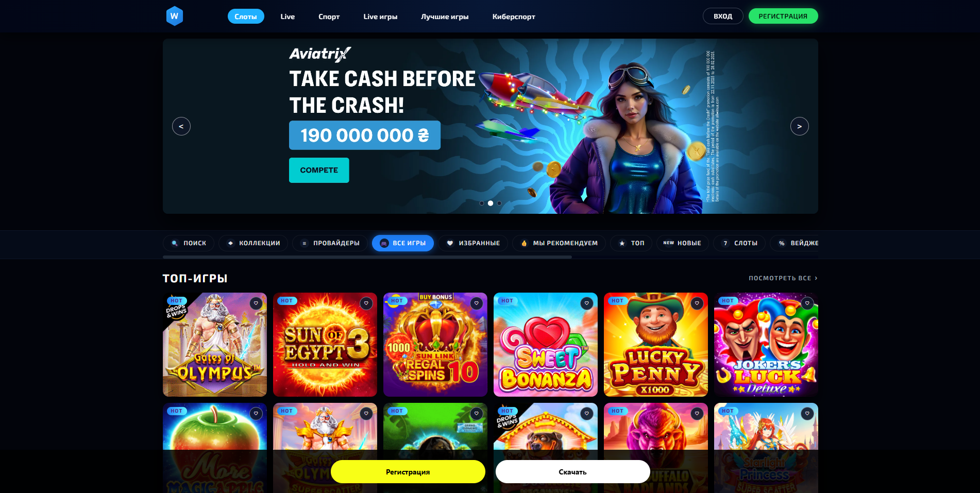Open the Поиск search filter
The height and width of the screenshot is (493, 980).
(x=189, y=243)
